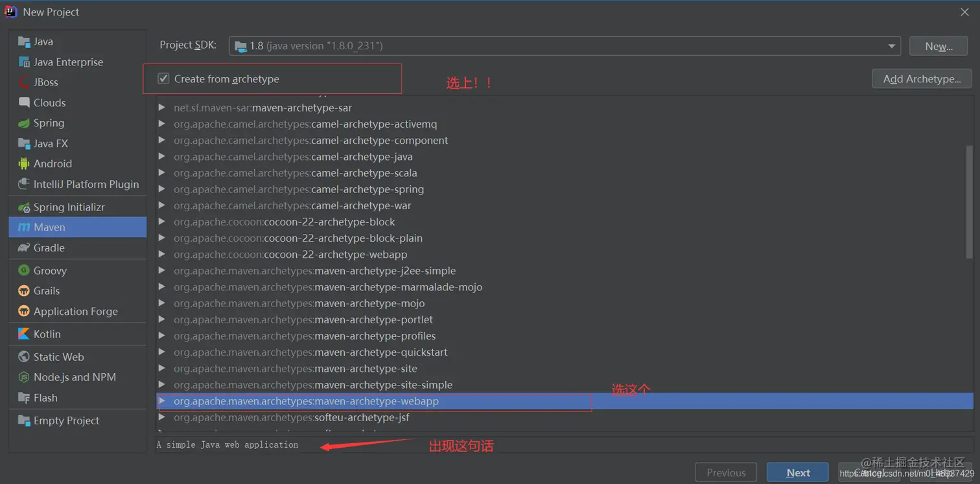980x484 pixels.
Task: Select maven-archetype-profiles archetype
Action: tap(564, 336)
